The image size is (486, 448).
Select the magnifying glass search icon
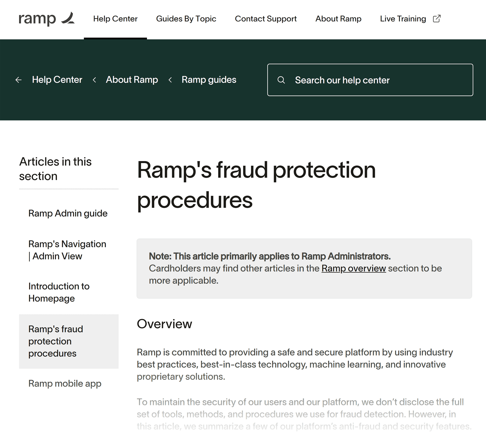click(282, 80)
